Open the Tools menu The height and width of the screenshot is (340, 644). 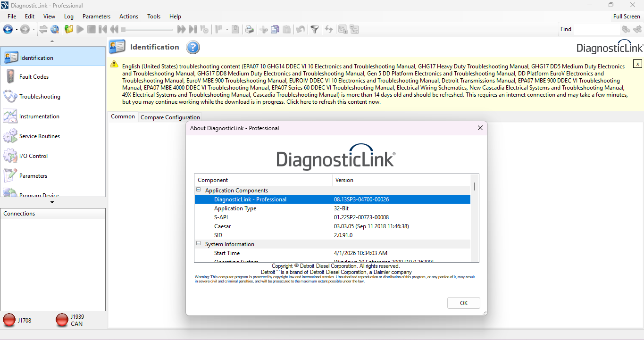point(154,17)
